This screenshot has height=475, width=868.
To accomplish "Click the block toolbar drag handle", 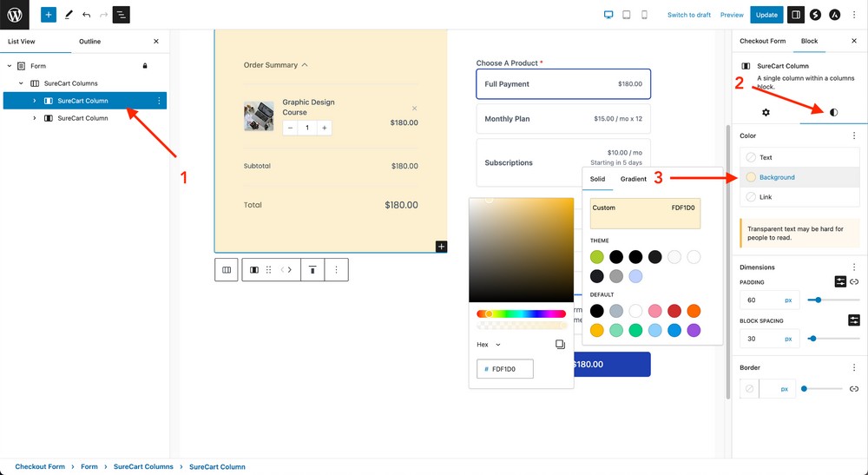I will 268,270.
